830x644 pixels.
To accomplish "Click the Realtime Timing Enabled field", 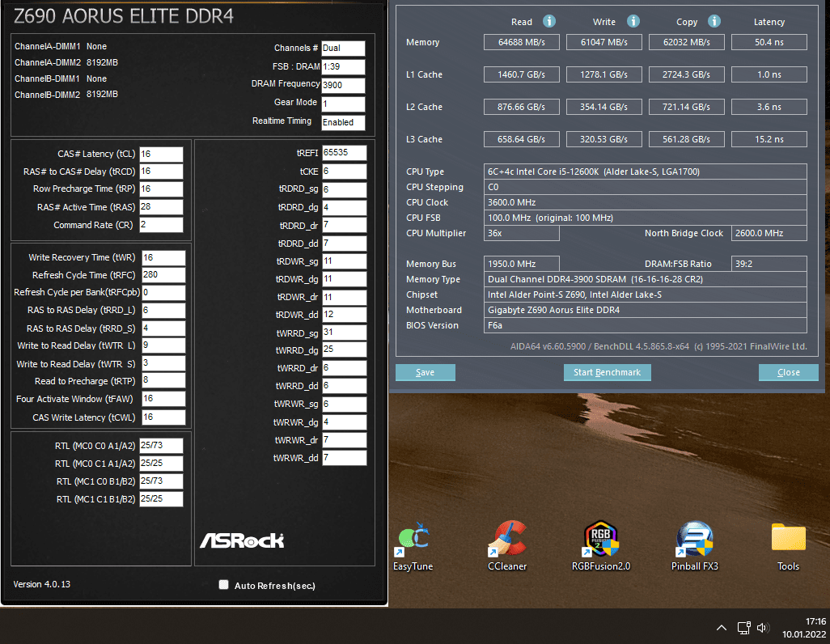I will coord(343,122).
